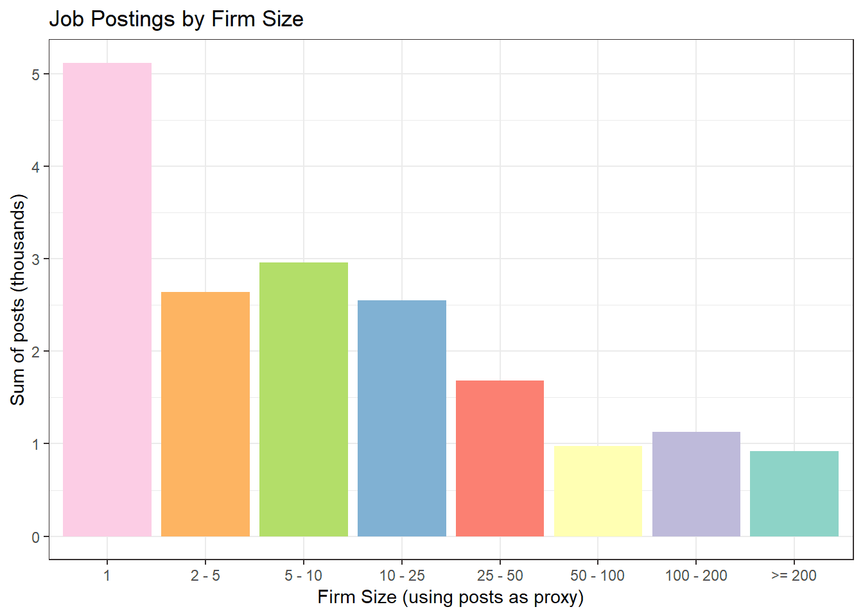Select the blue 10 - 25 bar
This screenshot has height=616, width=863.
point(402,418)
